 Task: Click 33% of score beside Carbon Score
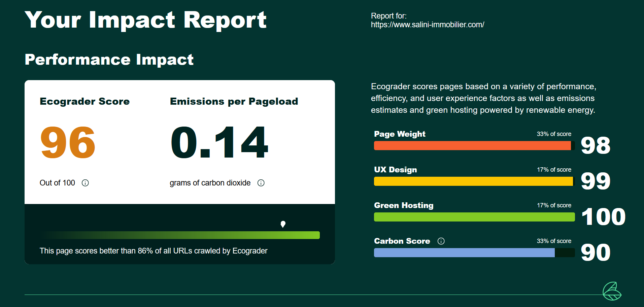pyautogui.click(x=554, y=241)
